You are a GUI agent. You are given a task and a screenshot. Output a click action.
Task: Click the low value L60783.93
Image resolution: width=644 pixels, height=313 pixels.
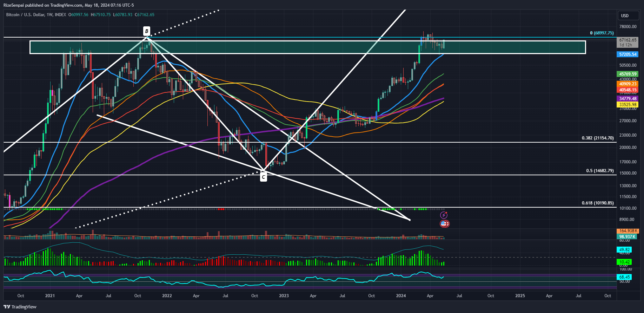point(123,15)
